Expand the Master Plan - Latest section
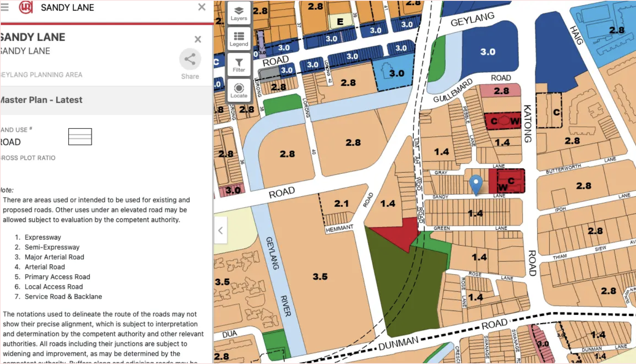This screenshot has height=364, width=636. [106, 100]
